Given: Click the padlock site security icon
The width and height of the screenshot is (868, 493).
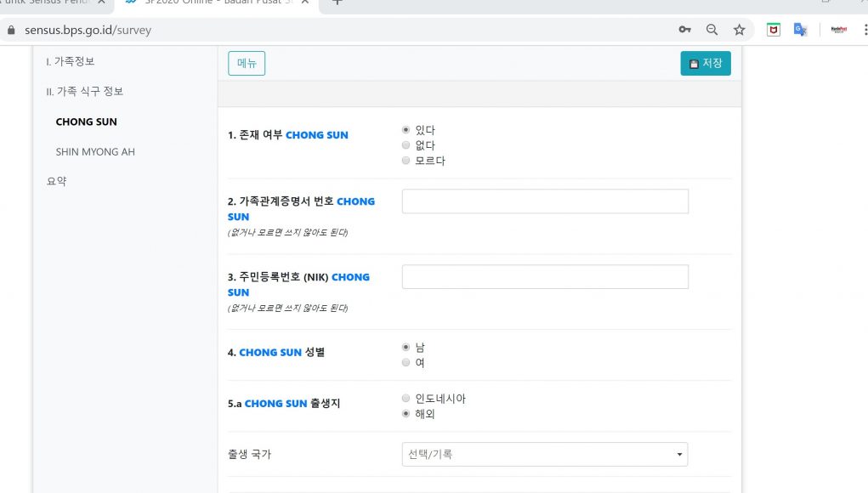Looking at the screenshot, I should (x=11, y=30).
